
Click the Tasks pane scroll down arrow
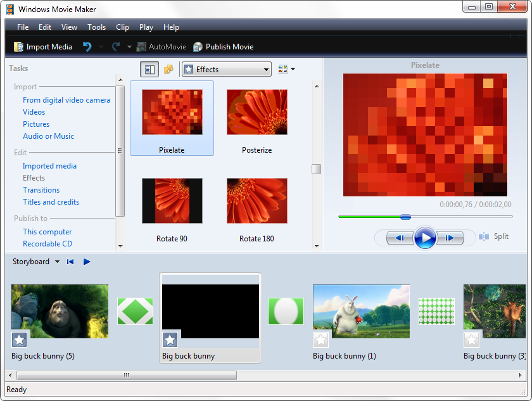pos(120,246)
